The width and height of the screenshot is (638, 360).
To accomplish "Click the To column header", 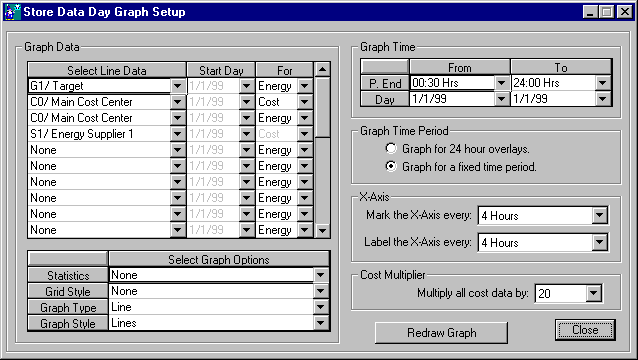I will coord(561,67).
